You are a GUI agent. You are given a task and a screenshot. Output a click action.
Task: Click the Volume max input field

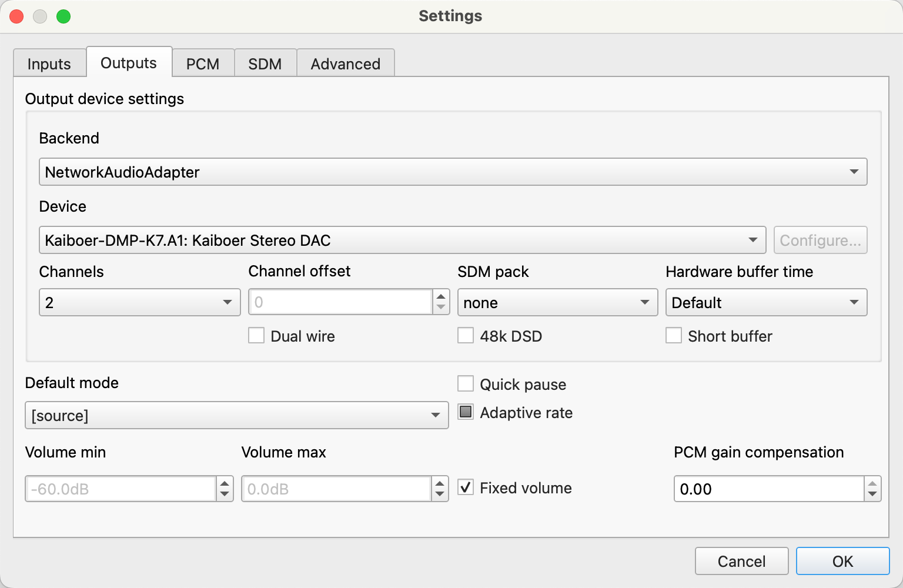click(x=337, y=489)
